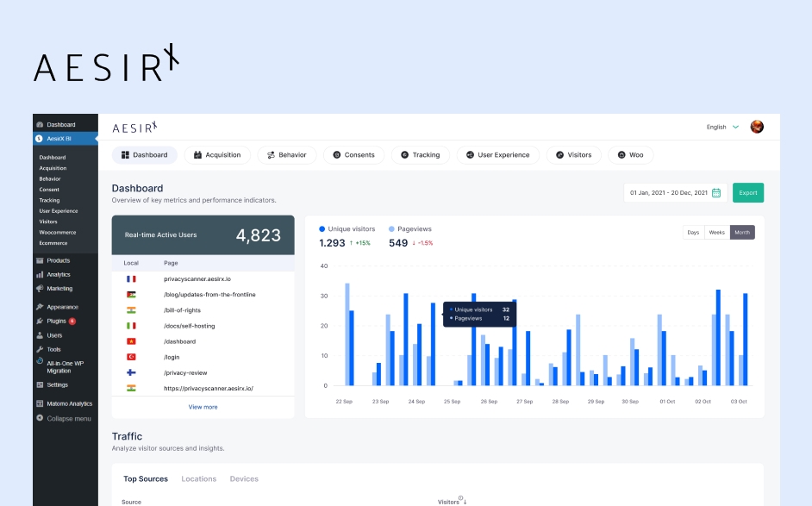Select the Month view toggle on the chart
This screenshot has width=812, height=506.
743,232
